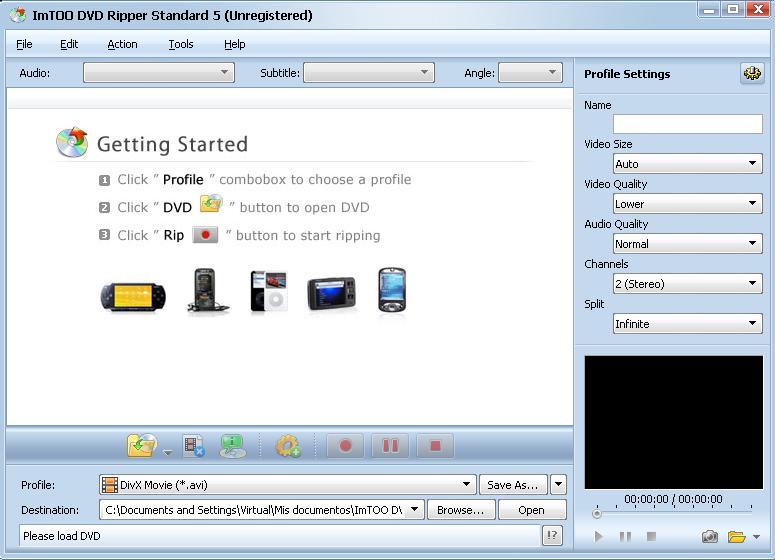The width and height of the screenshot is (775, 560).
Task: Click the Open DVD folder icon in toolbar
Action: [x=142, y=446]
